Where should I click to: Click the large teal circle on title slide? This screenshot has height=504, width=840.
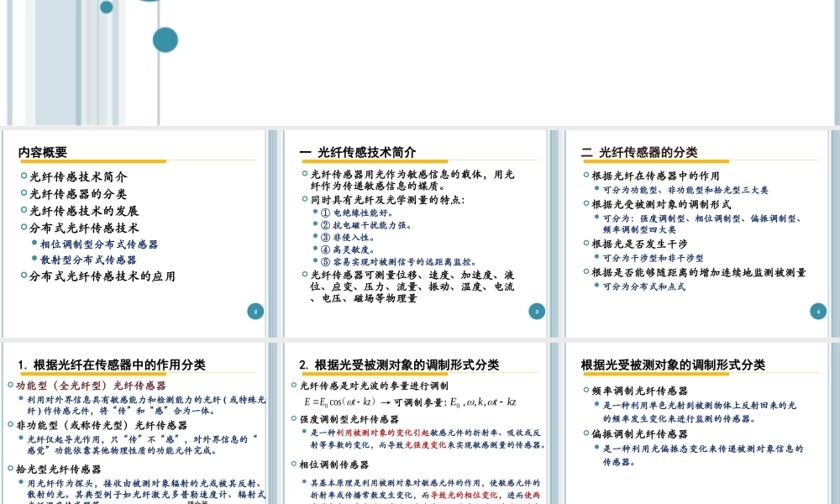click(x=165, y=39)
